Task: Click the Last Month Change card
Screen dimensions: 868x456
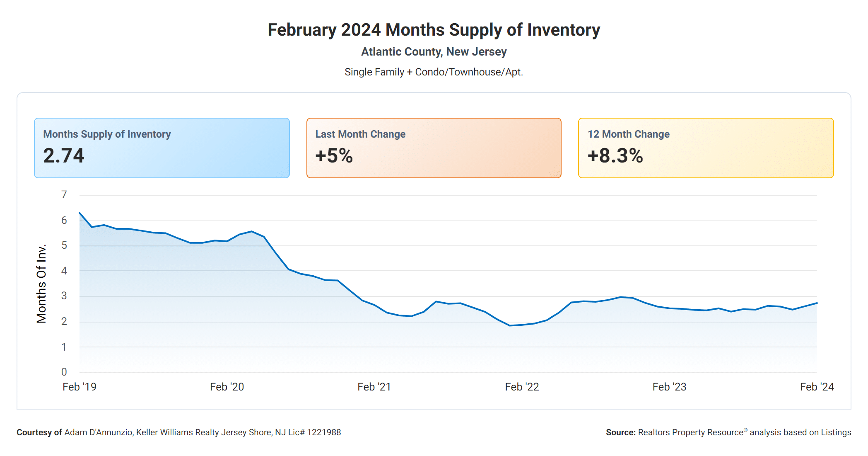Action: click(434, 148)
